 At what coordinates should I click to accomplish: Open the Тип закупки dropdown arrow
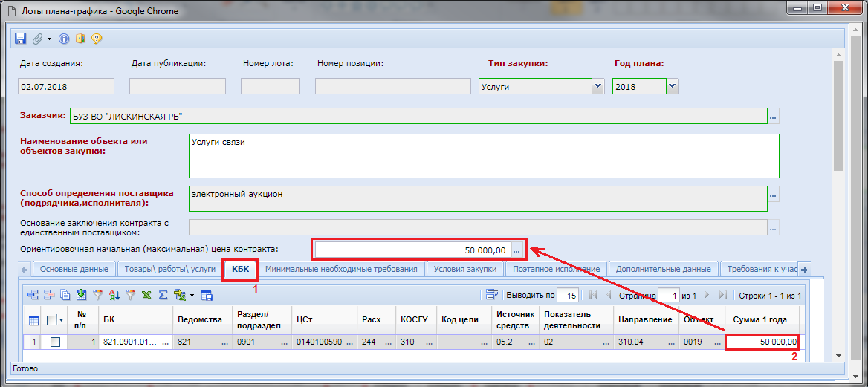(x=597, y=86)
